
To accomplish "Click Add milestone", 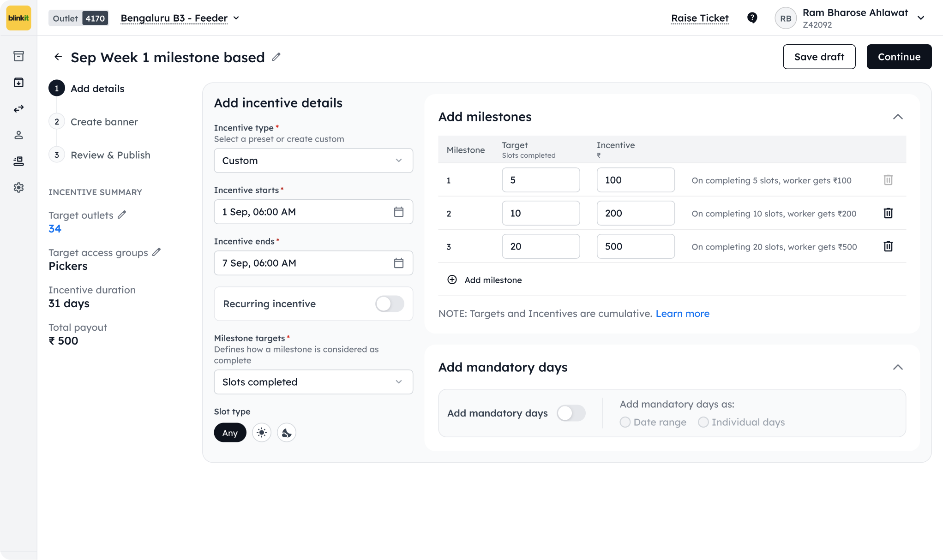I will [x=485, y=280].
